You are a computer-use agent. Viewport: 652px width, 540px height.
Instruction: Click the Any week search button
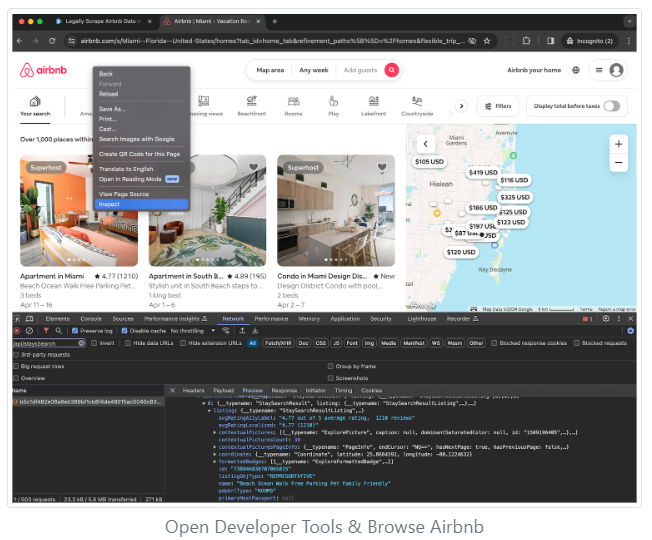click(314, 70)
